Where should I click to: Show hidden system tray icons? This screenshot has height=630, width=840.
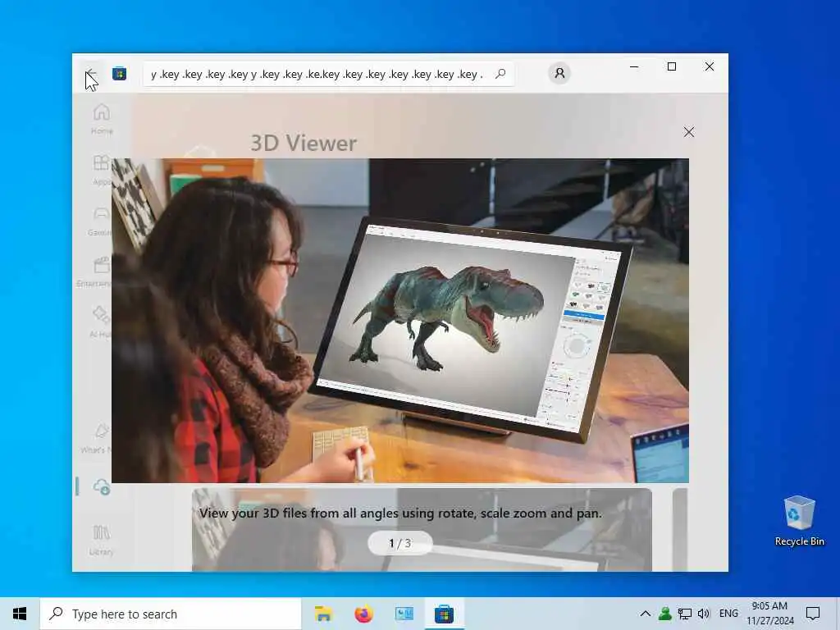pos(646,614)
